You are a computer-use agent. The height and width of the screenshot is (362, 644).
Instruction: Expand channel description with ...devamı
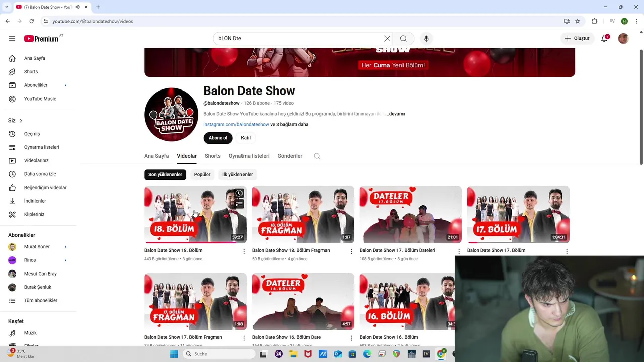[395, 114]
